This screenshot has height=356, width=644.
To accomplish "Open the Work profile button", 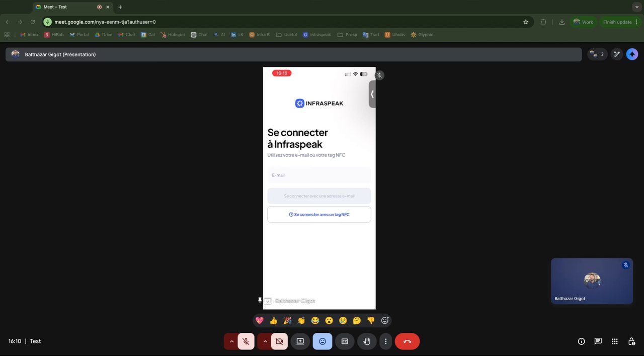I will coord(583,22).
